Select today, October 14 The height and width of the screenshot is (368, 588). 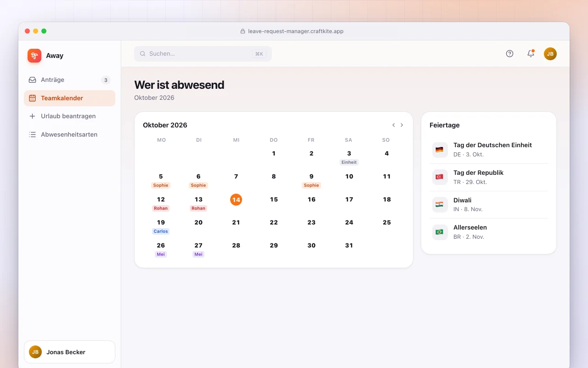(x=236, y=200)
